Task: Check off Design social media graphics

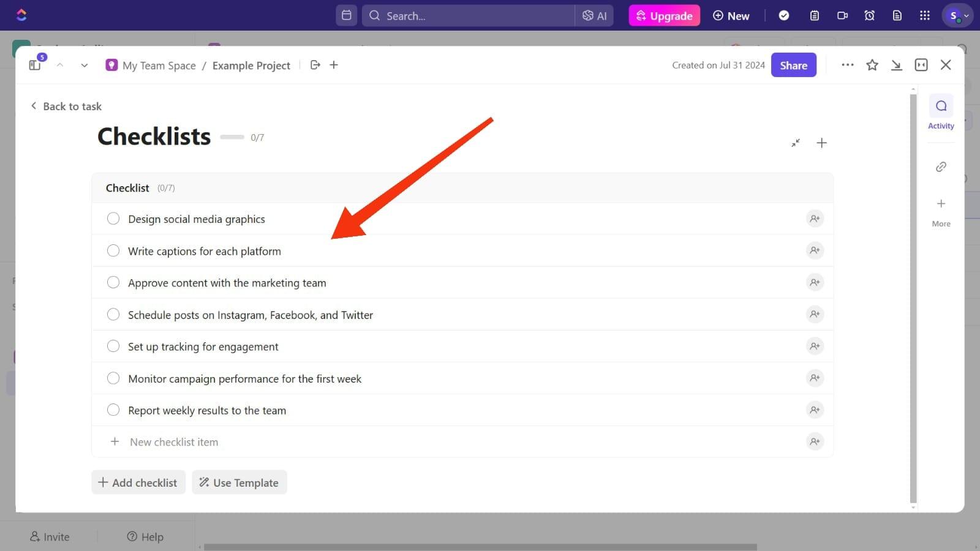Action: [113, 219]
